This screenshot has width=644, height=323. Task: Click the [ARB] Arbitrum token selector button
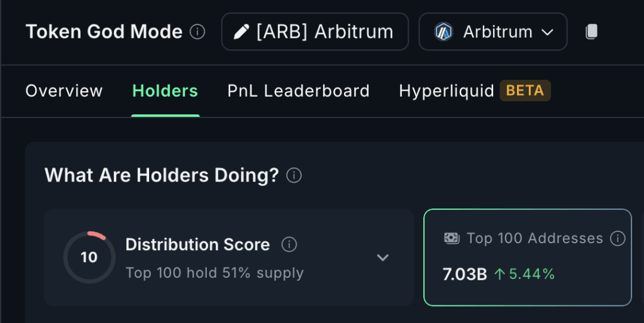(x=315, y=31)
